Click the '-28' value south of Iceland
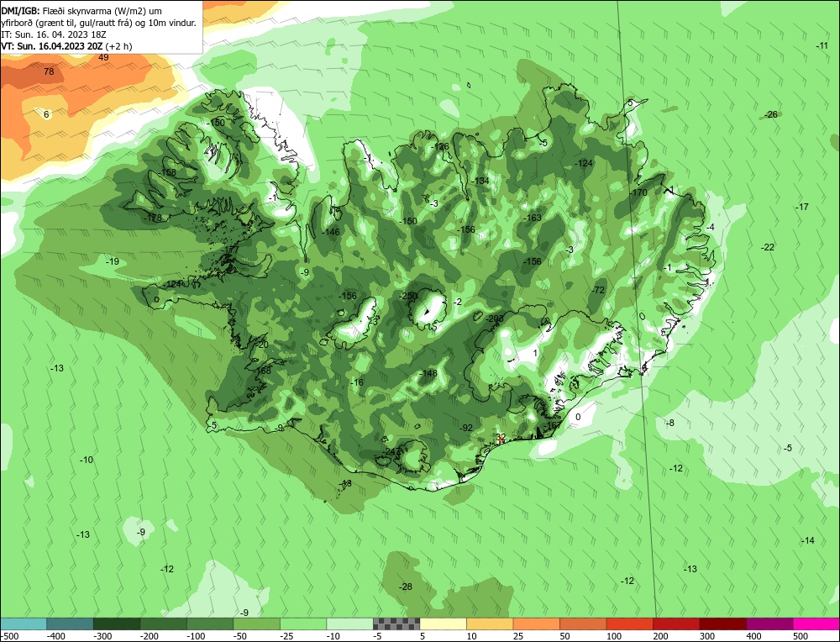Image resolution: width=840 pixels, height=642 pixels. coord(406,587)
